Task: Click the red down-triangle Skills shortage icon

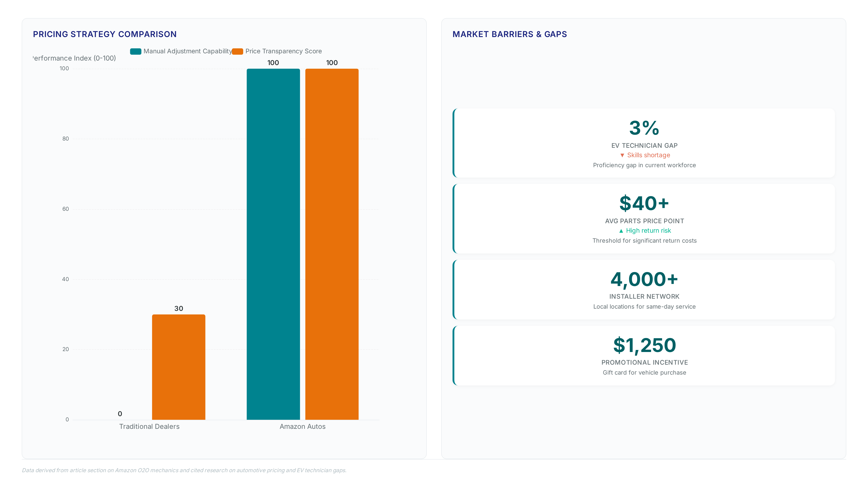Action: coord(622,155)
